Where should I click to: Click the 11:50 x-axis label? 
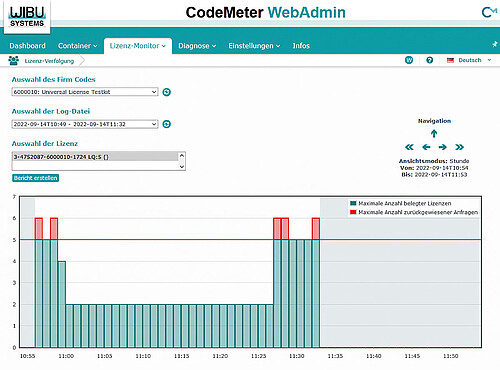[451, 356]
